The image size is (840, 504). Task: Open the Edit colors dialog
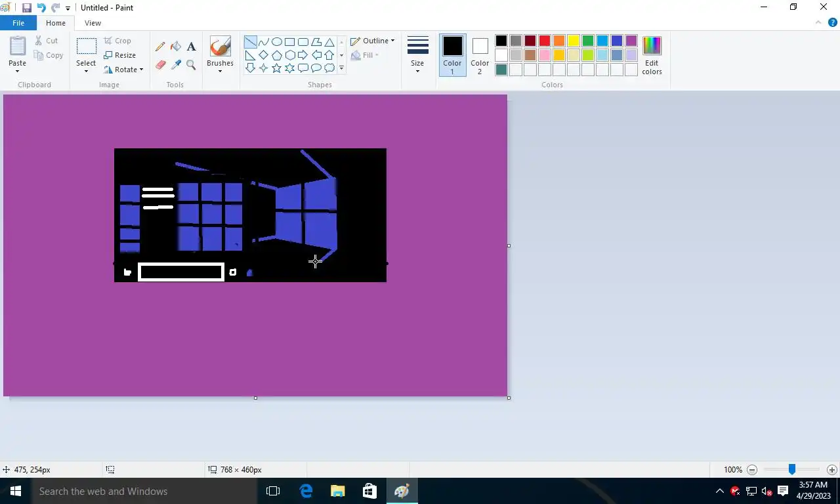tap(652, 55)
